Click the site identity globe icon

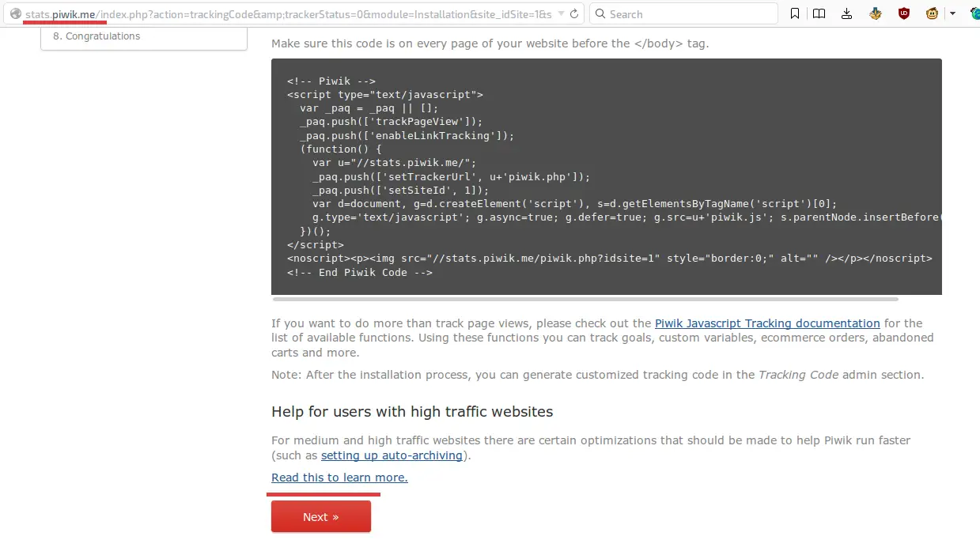(14, 13)
